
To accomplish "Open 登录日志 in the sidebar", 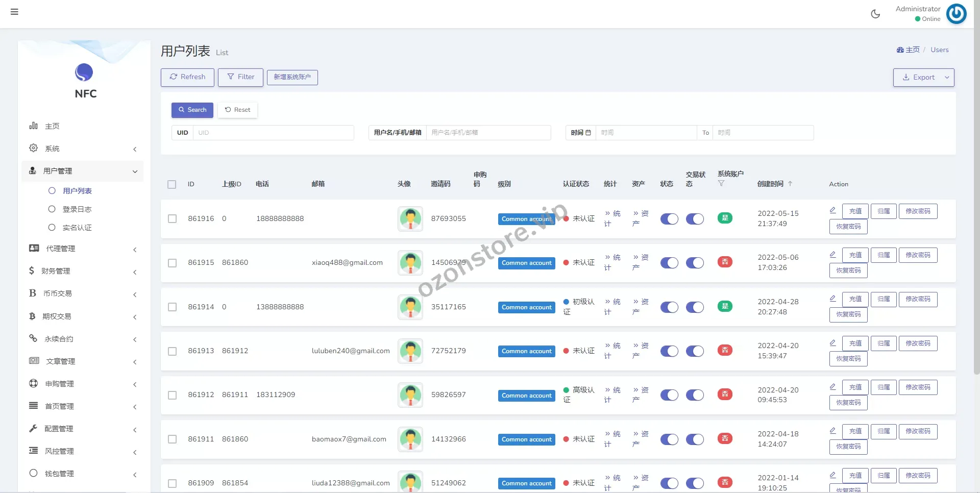I will click(x=77, y=209).
